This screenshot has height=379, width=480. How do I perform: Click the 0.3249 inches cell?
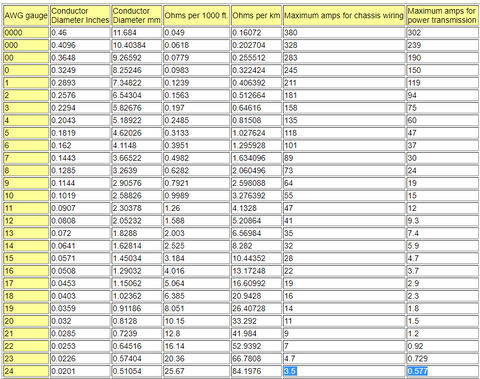(x=80, y=70)
